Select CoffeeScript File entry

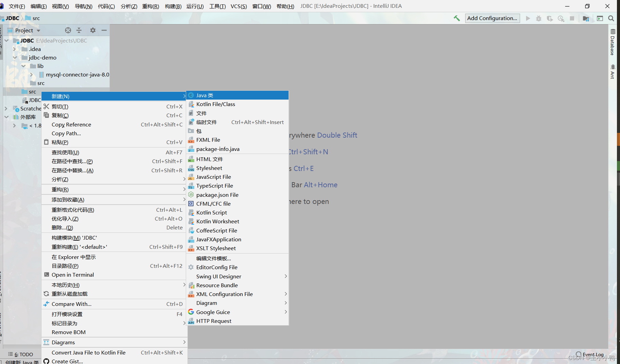[238, 231]
